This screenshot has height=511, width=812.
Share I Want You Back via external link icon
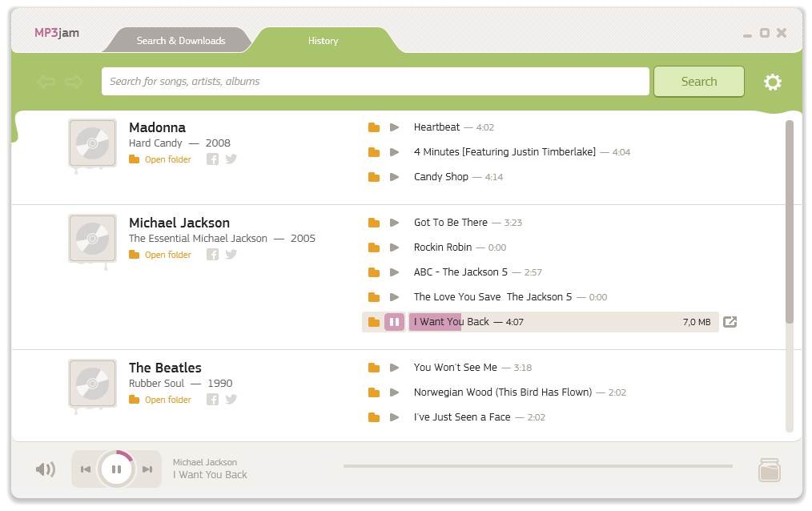pos(730,322)
